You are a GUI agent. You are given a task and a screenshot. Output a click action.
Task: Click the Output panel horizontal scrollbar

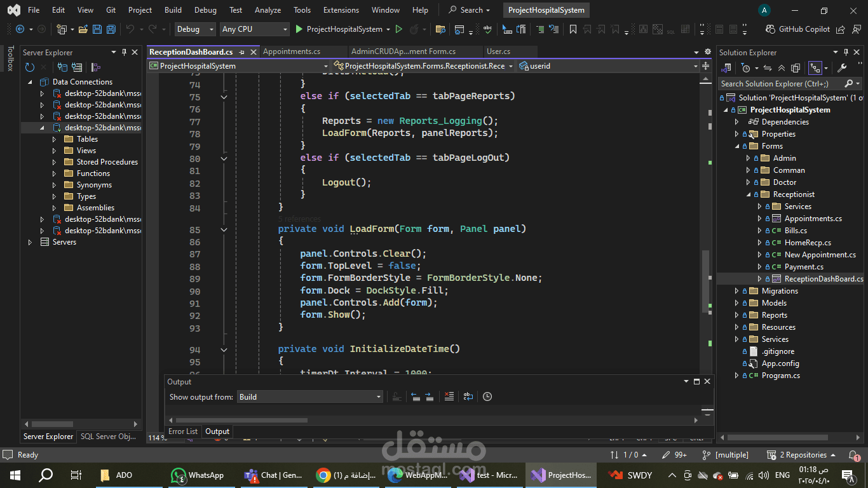[432, 420]
